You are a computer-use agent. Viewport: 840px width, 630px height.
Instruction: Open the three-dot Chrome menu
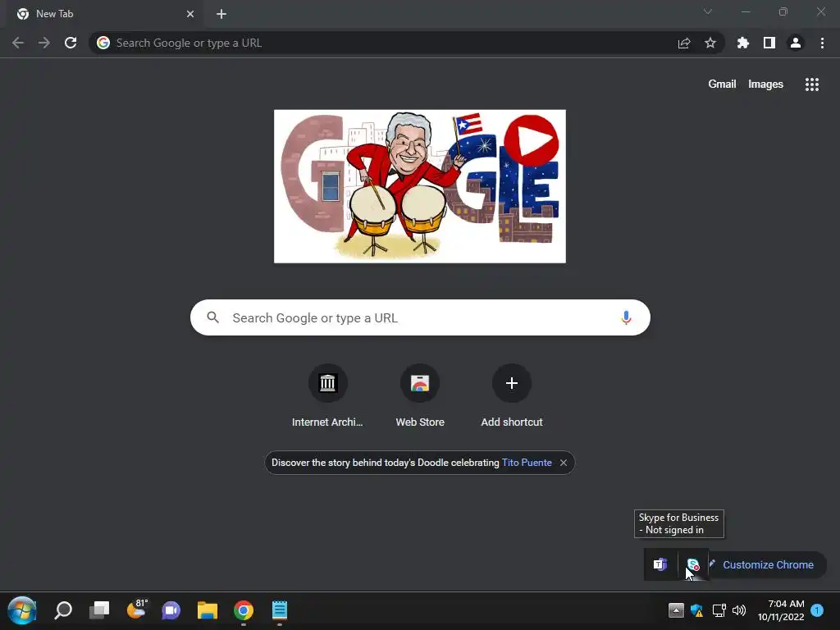pos(822,43)
